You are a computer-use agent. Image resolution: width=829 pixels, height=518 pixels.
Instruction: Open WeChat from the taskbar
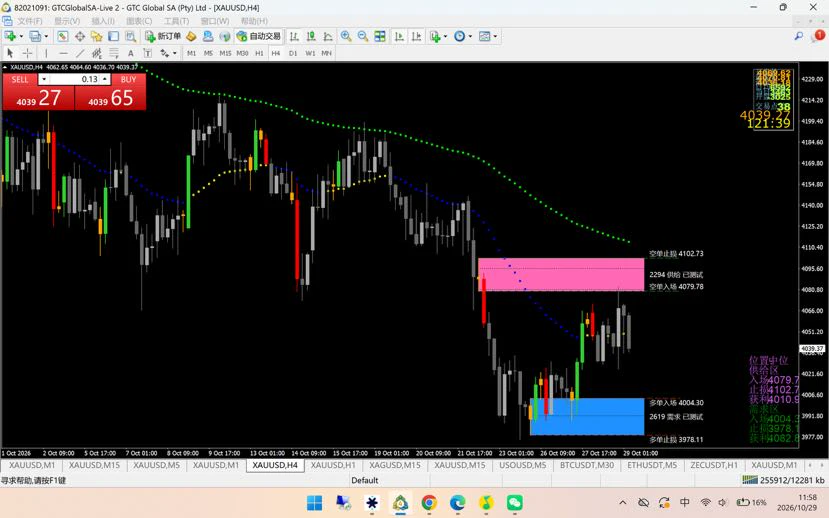(x=514, y=502)
